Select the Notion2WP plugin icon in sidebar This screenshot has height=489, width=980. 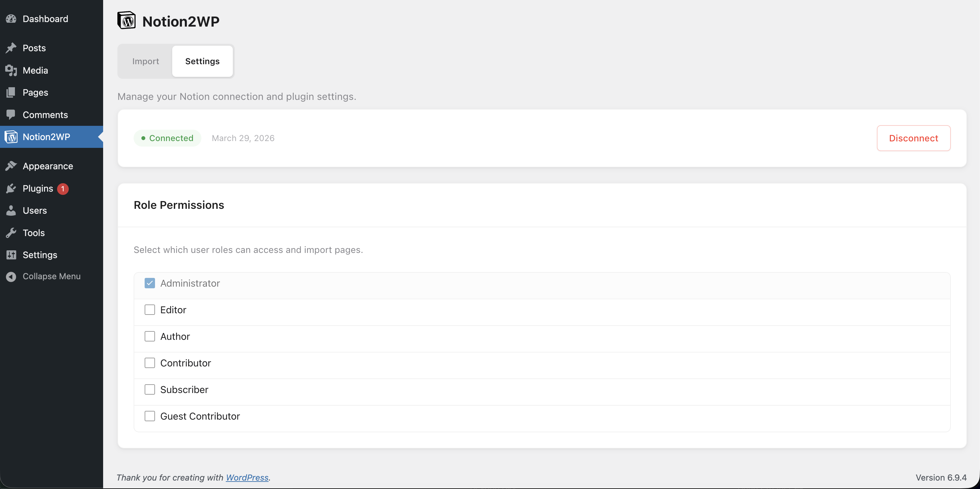(x=11, y=137)
